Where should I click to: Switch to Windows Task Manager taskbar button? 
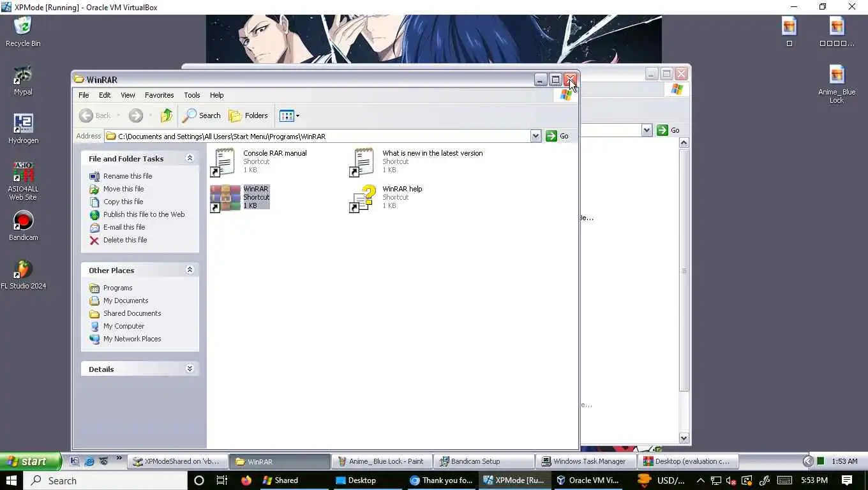(x=585, y=461)
